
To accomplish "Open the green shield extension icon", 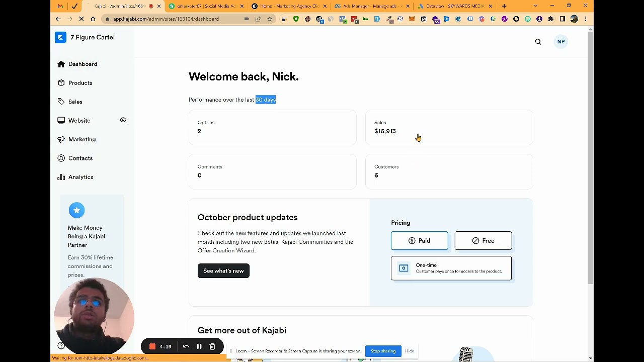I will pos(296,19).
